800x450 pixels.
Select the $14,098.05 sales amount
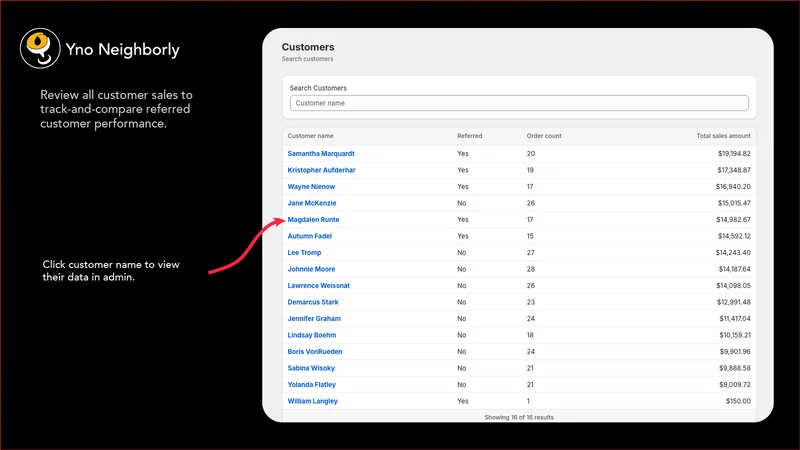[x=733, y=286]
